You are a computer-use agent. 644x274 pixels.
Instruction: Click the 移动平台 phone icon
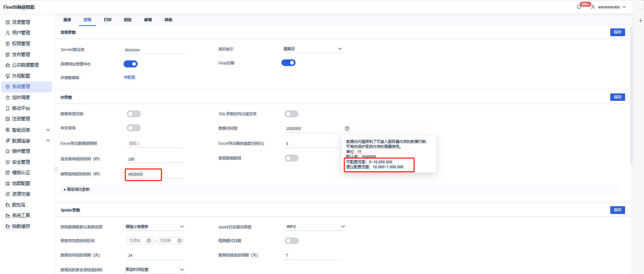[8, 108]
